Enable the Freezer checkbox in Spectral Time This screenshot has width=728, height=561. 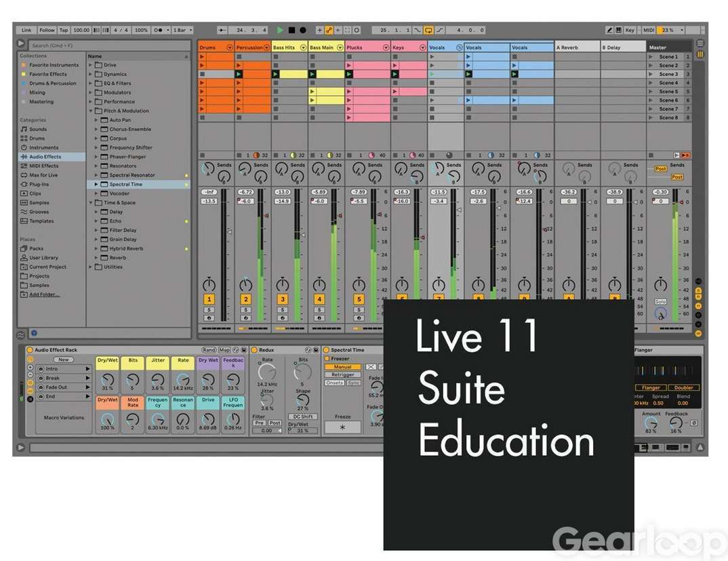[x=327, y=358]
